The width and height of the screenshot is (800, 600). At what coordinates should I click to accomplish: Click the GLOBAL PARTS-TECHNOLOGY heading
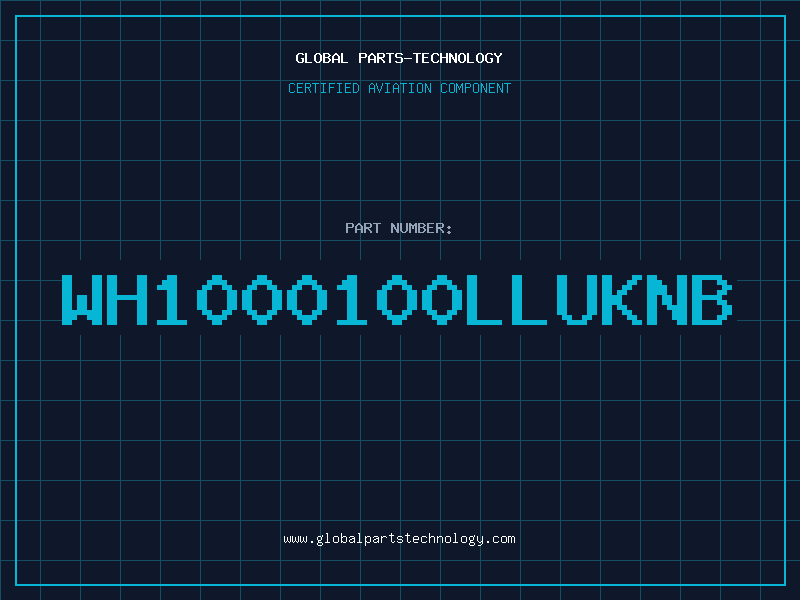[x=399, y=58]
